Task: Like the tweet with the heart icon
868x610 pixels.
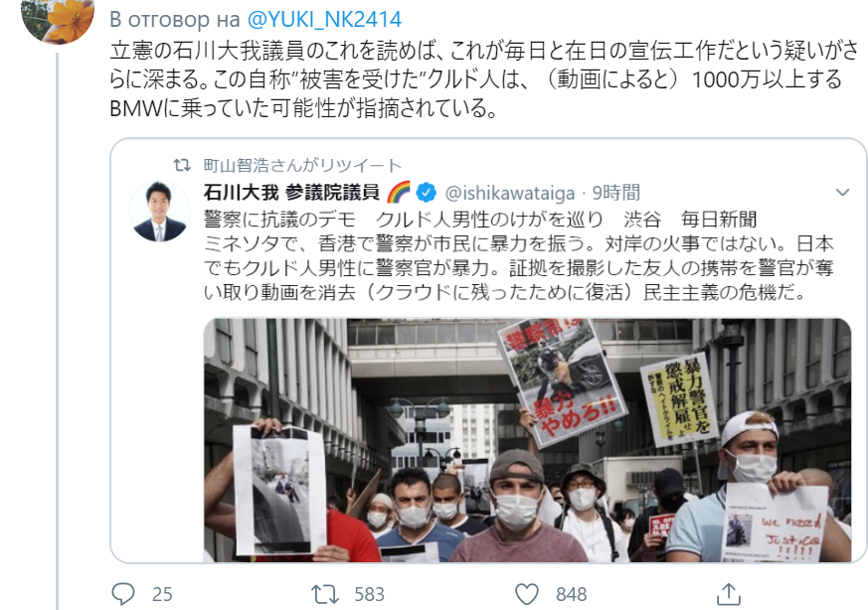Action: pos(526,594)
